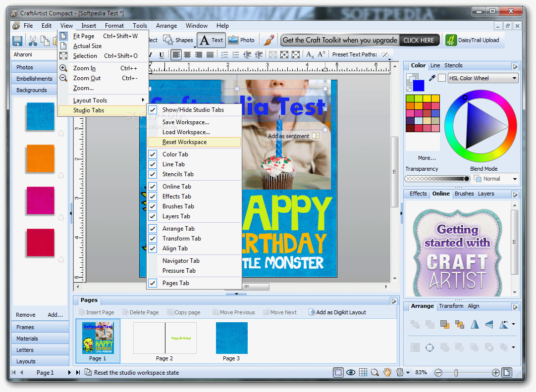536x392 pixels.
Task: Click the Save disk icon
Action: tap(17, 41)
